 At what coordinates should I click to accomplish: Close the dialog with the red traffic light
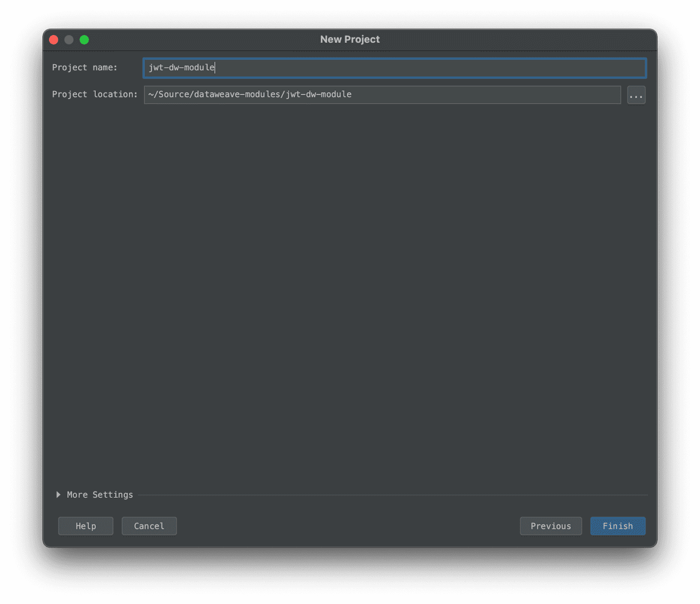click(x=53, y=39)
